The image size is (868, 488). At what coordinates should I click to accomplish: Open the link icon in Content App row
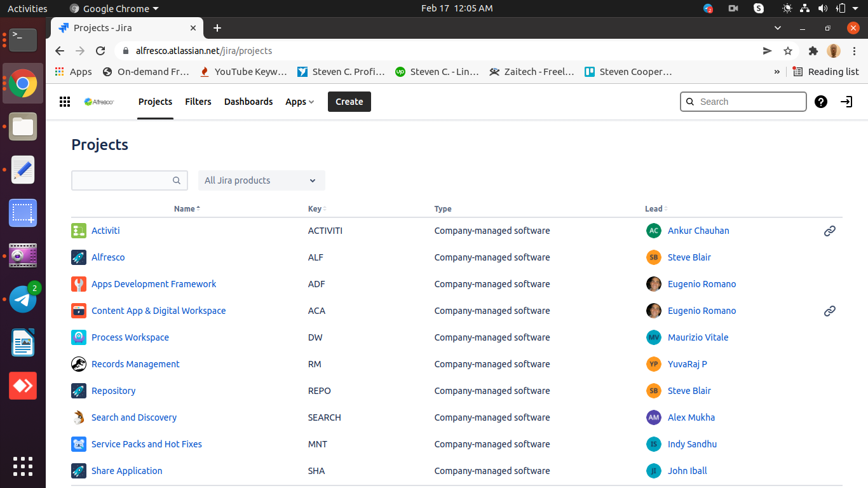click(x=829, y=311)
